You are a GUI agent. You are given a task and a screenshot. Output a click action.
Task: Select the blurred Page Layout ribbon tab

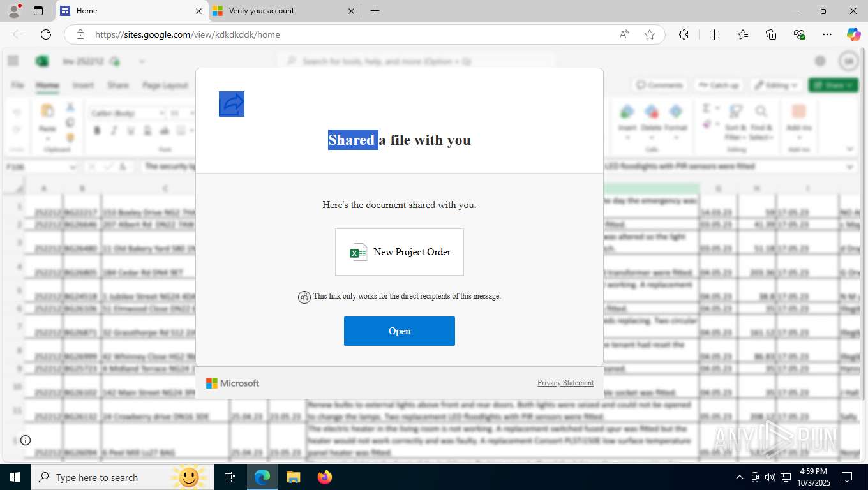[165, 85]
